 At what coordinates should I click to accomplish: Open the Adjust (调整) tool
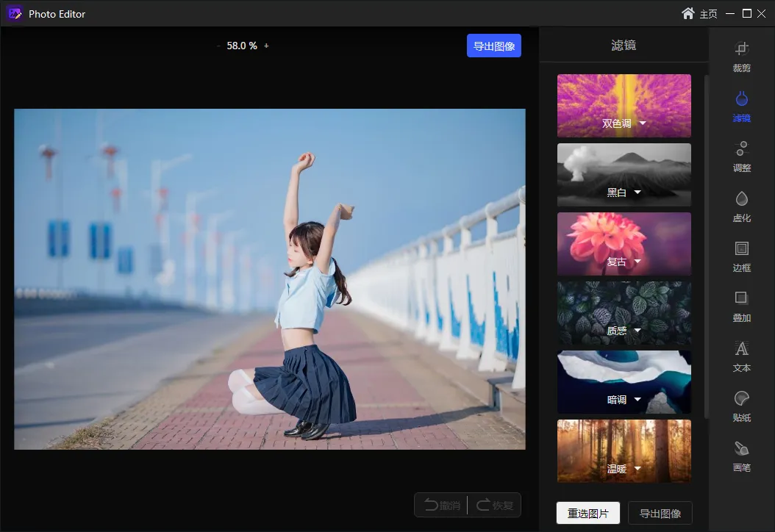742,149
